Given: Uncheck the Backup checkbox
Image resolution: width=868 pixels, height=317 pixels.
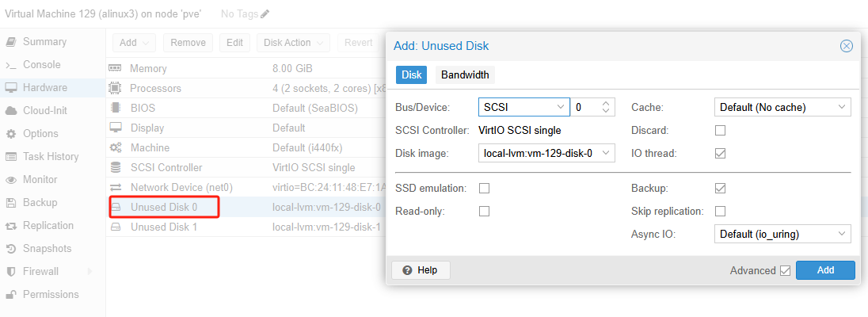Looking at the screenshot, I should 721,188.
